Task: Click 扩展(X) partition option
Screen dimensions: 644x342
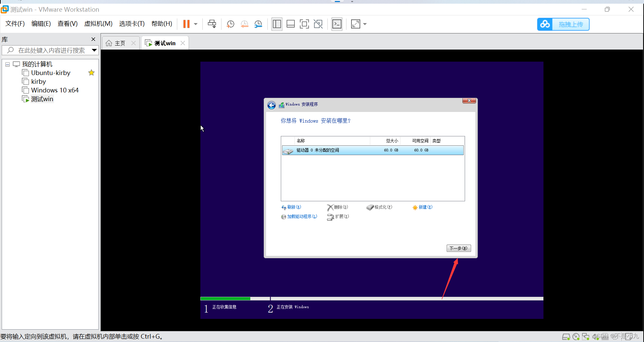Action: click(338, 217)
